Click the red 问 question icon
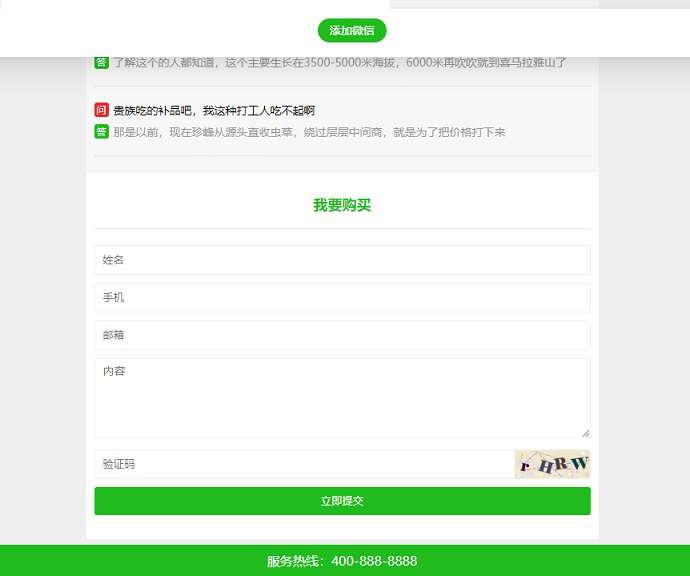The width and height of the screenshot is (690, 576). 101,111
